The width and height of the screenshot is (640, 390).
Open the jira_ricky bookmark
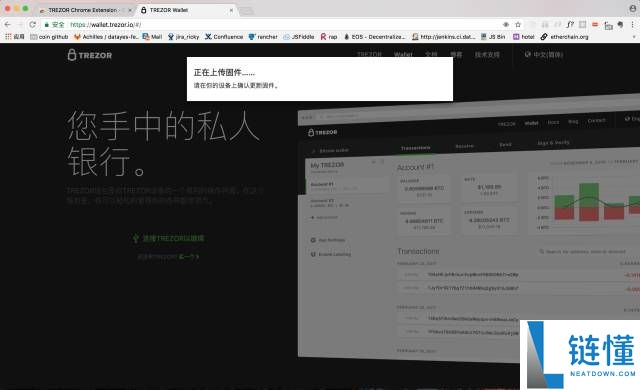point(183,37)
